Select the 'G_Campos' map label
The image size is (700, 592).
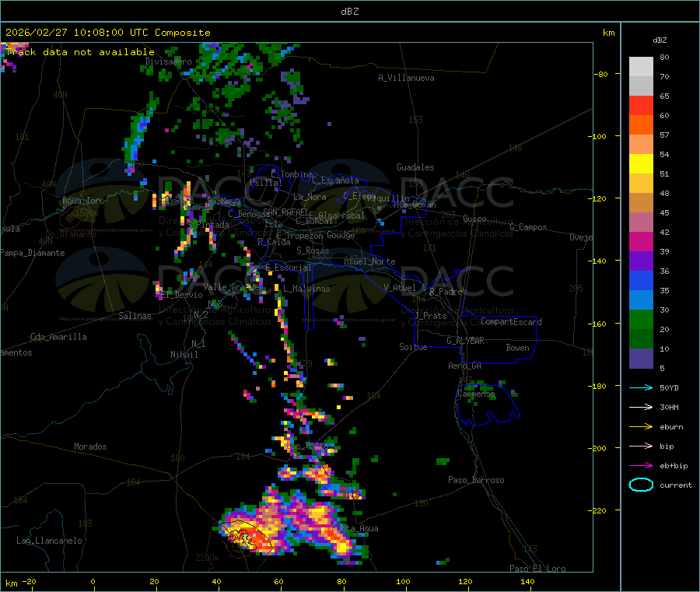coord(529,227)
